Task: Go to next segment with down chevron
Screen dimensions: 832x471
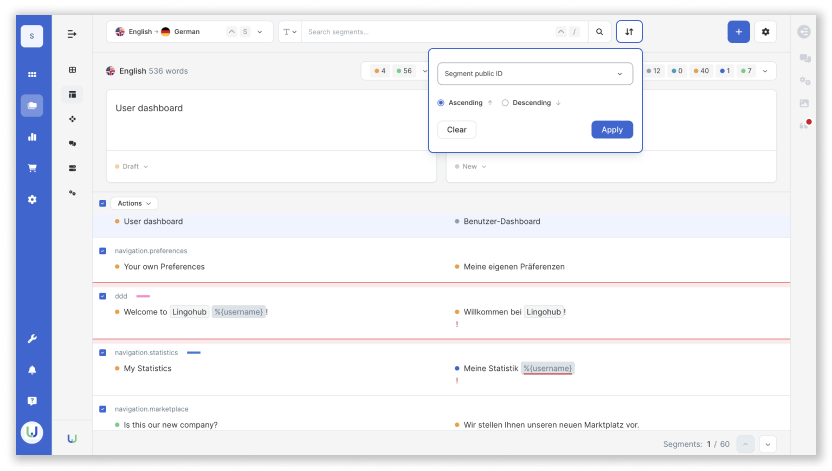Action: point(767,444)
